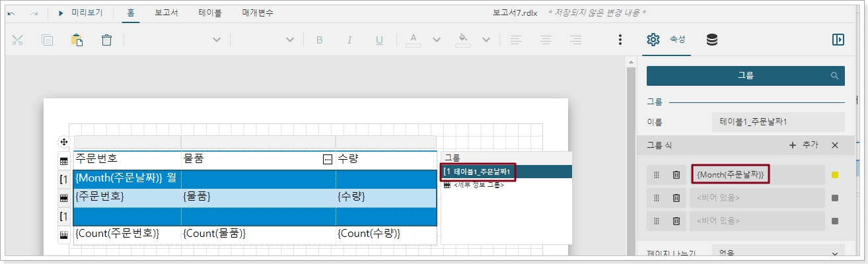
Task: Click the 미리보기 preview button
Action: (x=81, y=13)
